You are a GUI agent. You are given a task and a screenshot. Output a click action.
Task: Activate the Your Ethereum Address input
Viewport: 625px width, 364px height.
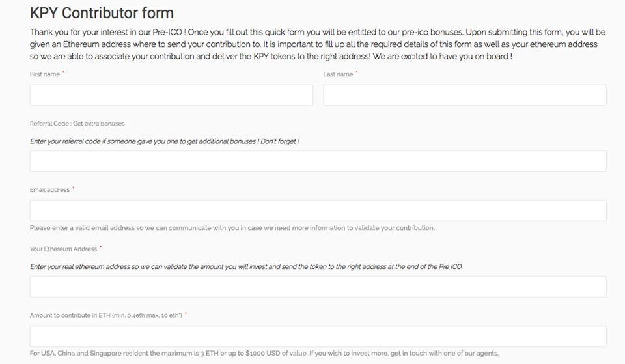[x=318, y=287]
